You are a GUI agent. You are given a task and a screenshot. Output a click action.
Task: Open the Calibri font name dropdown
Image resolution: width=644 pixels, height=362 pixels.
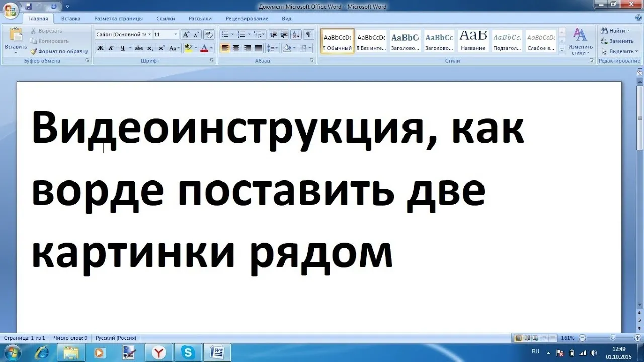click(x=149, y=35)
